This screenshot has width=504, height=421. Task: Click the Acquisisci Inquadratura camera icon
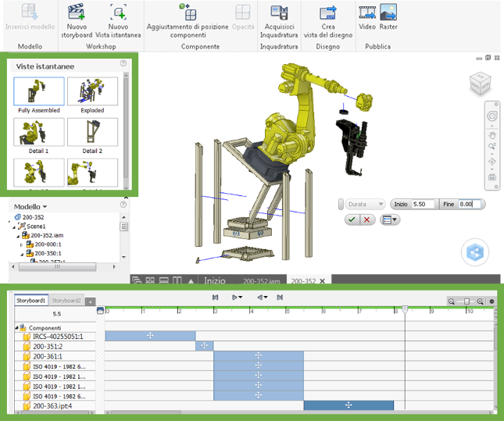coord(279,12)
